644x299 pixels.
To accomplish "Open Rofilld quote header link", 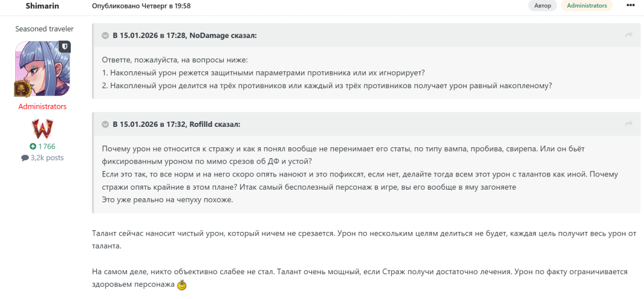I will [x=177, y=124].
